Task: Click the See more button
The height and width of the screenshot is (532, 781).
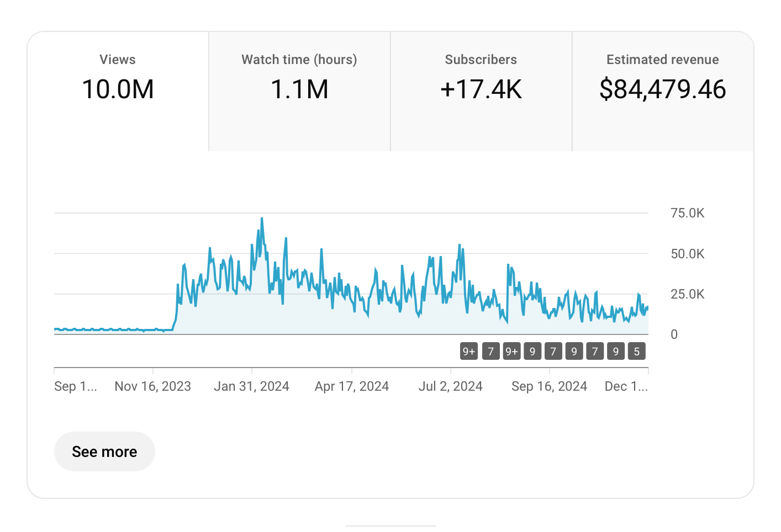Action: 104,451
